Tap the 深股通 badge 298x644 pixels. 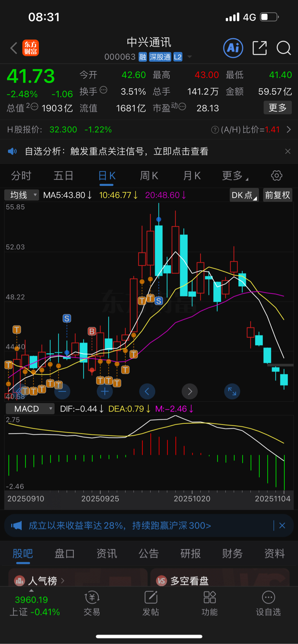160,57
